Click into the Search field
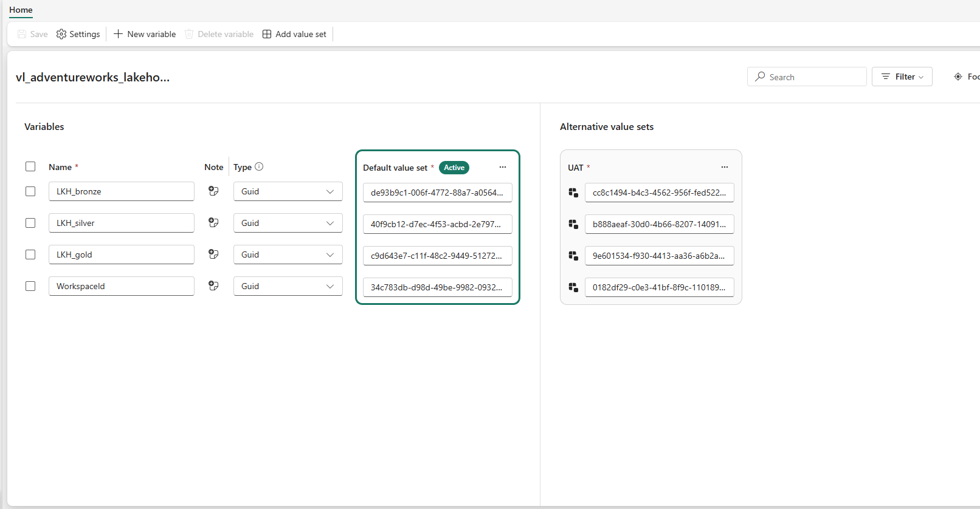980x509 pixels. click(807, 77)
